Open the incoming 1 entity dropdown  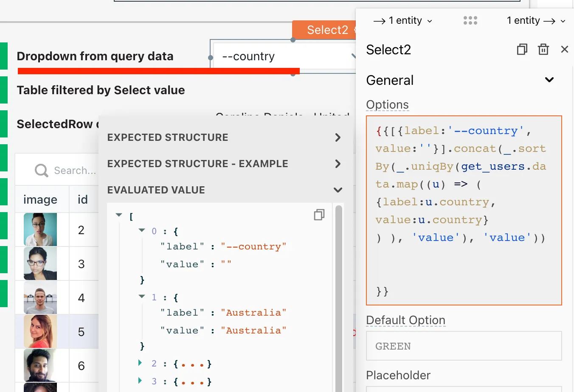point(402,21)
